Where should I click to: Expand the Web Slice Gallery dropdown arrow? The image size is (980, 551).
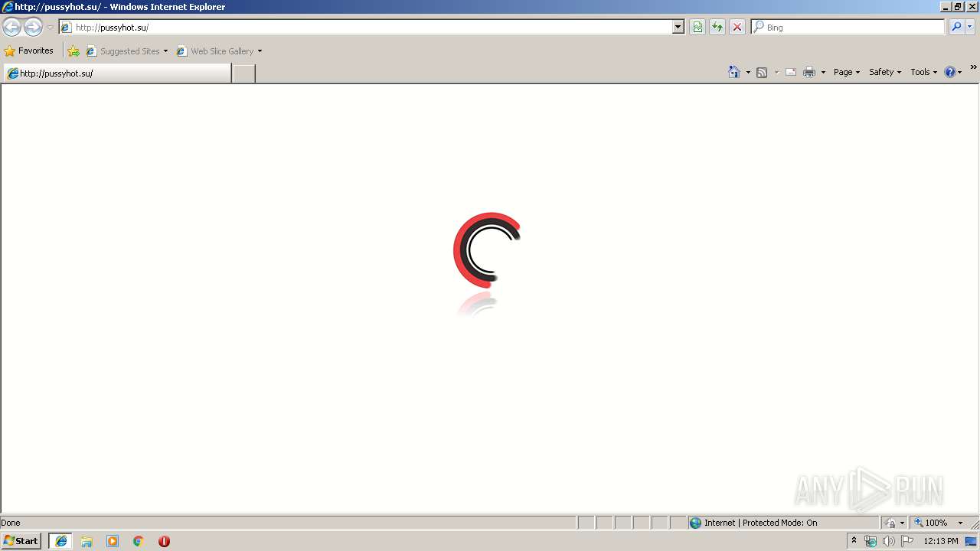[x=260, y=51]
